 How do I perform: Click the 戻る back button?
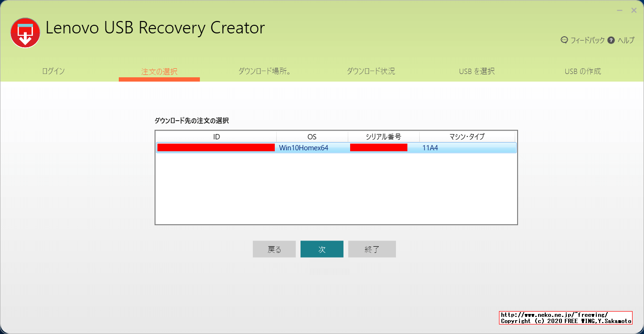click(x=274, y=249)
